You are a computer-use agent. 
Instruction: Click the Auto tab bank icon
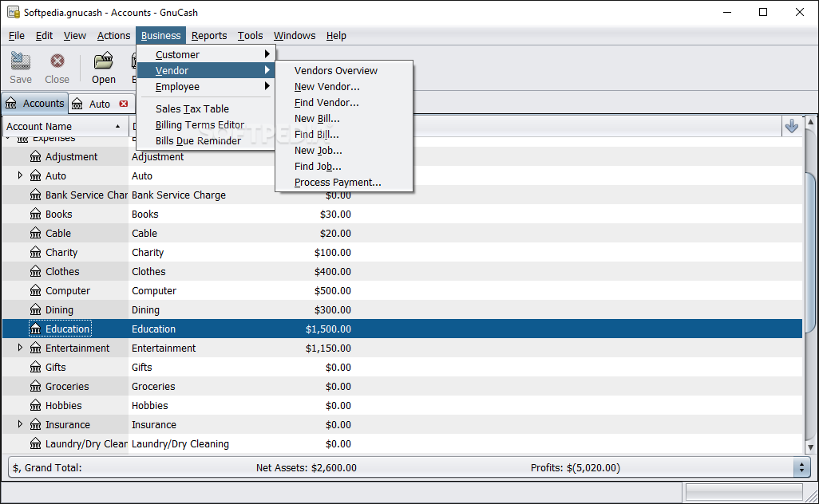77,104
